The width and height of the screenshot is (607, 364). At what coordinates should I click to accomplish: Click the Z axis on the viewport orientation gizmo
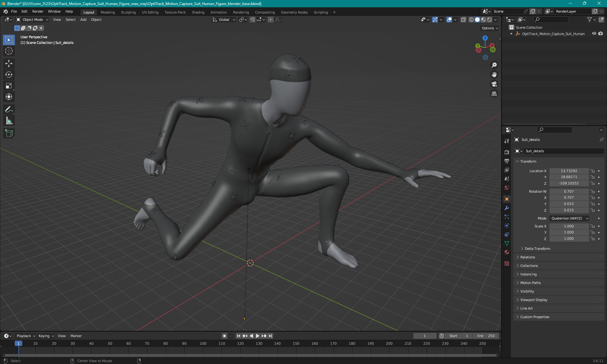tap(485, 38)
